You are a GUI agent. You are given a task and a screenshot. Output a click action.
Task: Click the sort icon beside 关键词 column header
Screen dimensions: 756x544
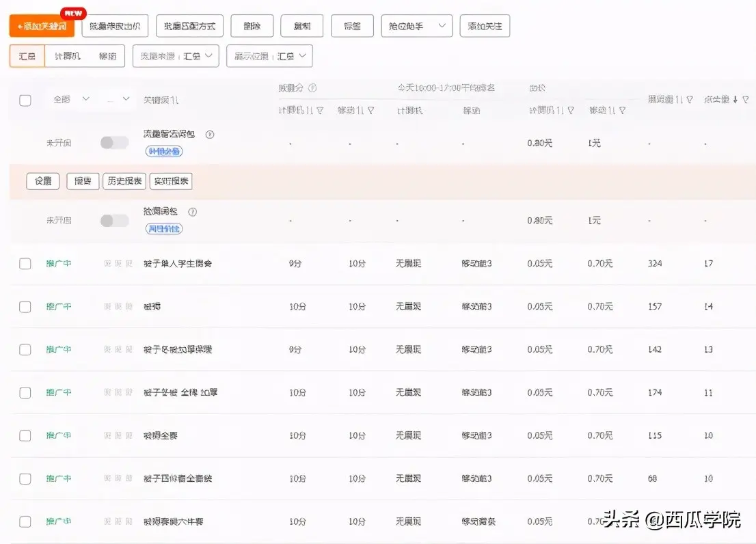[175, 100]
